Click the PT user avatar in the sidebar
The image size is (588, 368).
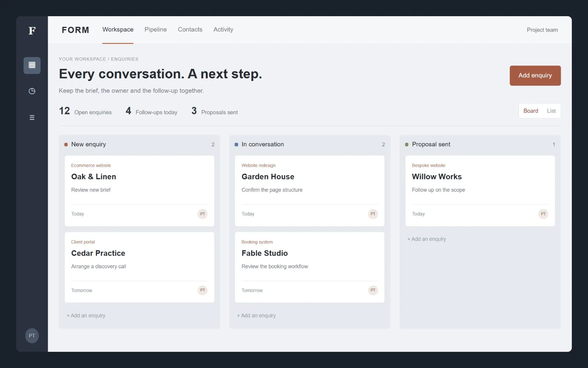click(32, 336)
